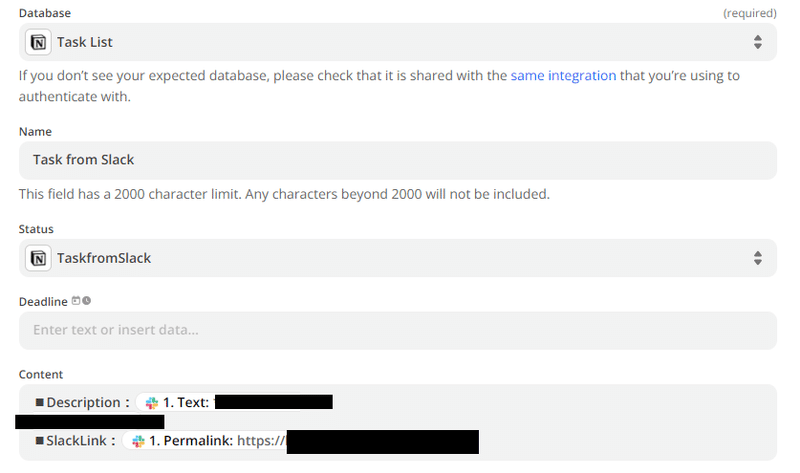The width and height of the screenshot is (800, 473).
Task: Select the 1. Permalink data pill
Action: point(301,441)
